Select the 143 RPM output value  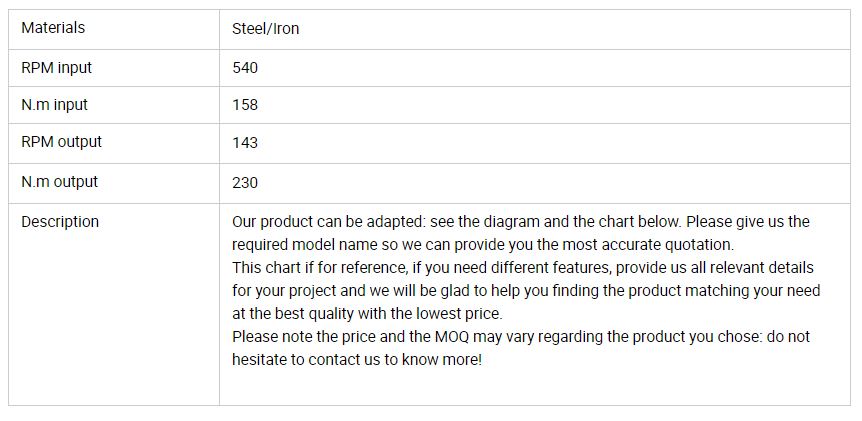pos(245,143)
